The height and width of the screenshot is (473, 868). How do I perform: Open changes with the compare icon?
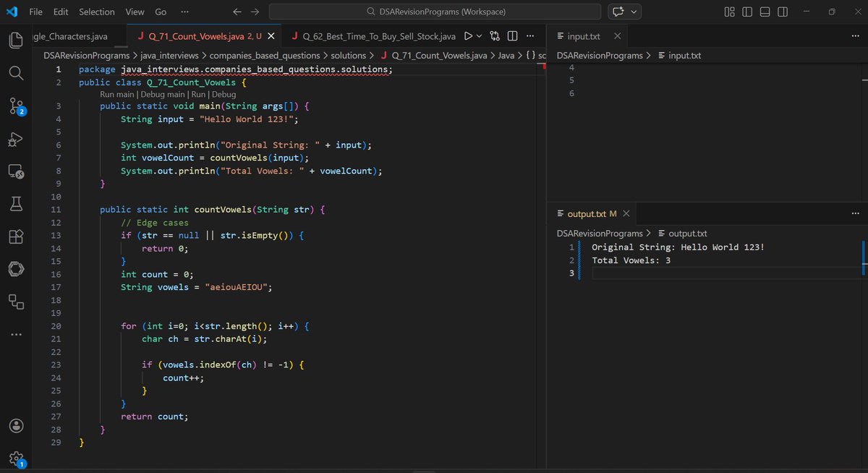(x=495, y=36)
